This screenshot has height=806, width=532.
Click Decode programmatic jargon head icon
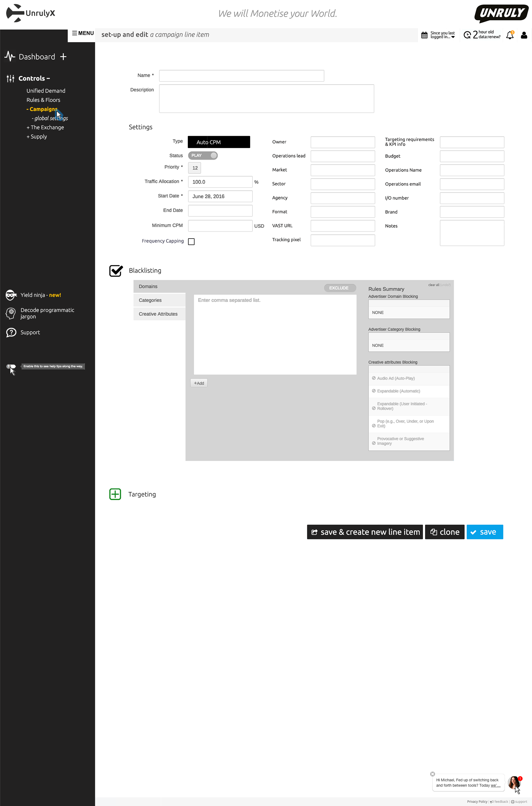pyautogui.click(x=11, y=313)
